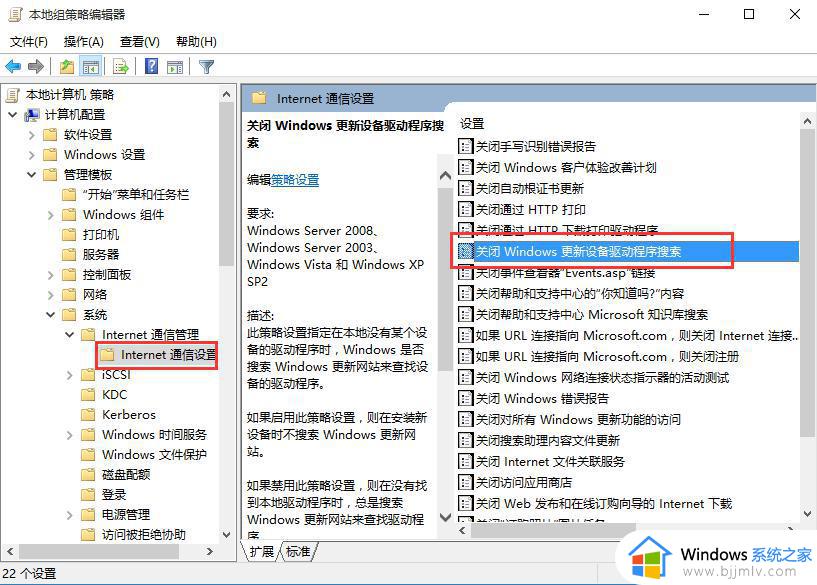Open the 操作(A) menu
This screenshot has height=585, width=817.
pyautogui.click(x=83, y=42)
